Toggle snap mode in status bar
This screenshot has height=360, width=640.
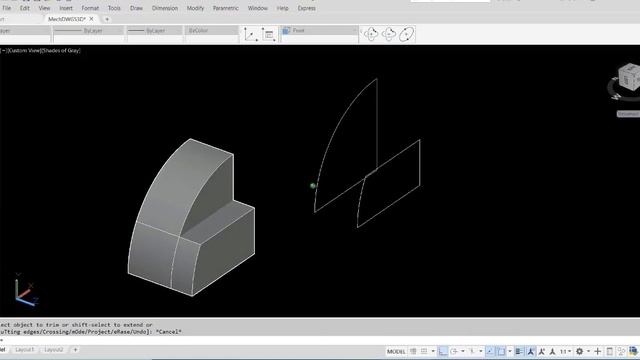pos(424,351)
